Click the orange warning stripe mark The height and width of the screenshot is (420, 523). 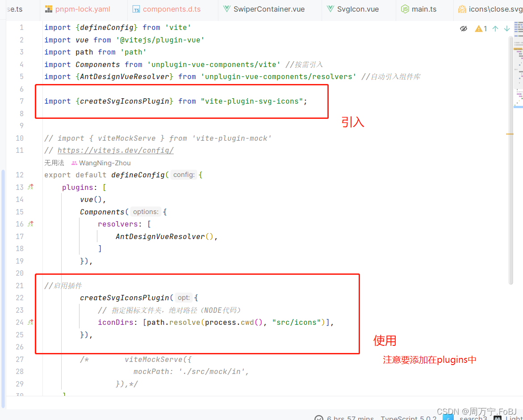[510, 134]
